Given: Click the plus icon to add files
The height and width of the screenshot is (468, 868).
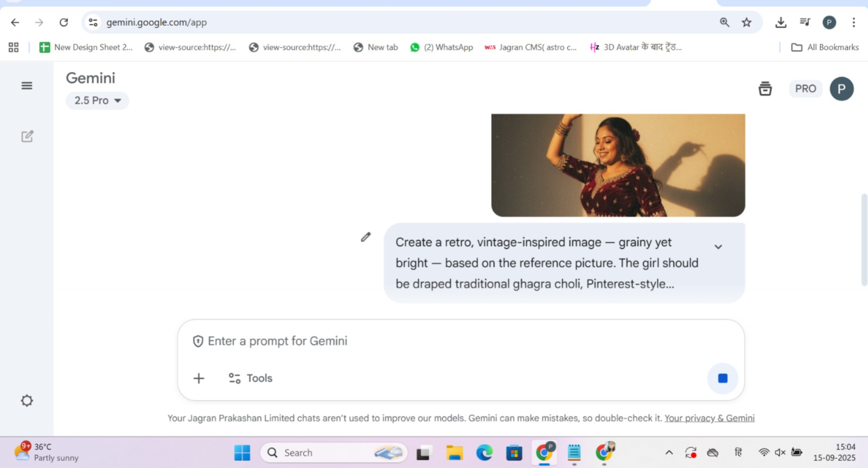Looking at the screenshot, I should click(199, 378).
